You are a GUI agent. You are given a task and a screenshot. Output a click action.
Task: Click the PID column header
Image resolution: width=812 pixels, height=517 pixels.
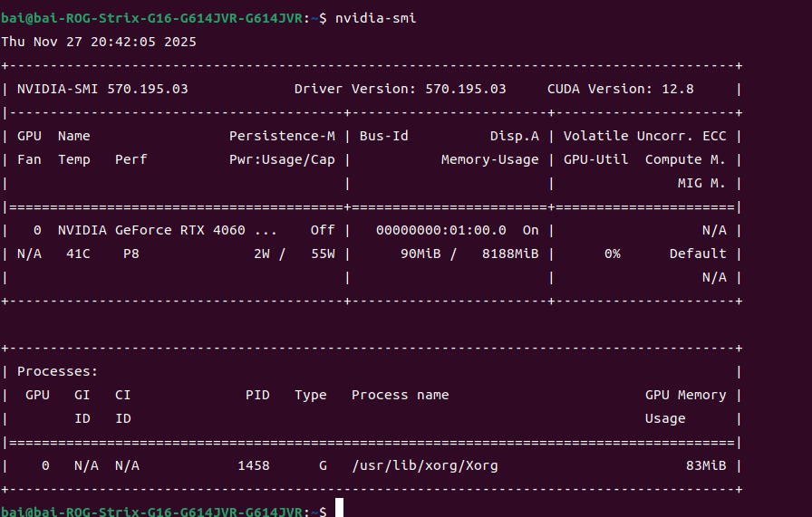tap(258, 396)
